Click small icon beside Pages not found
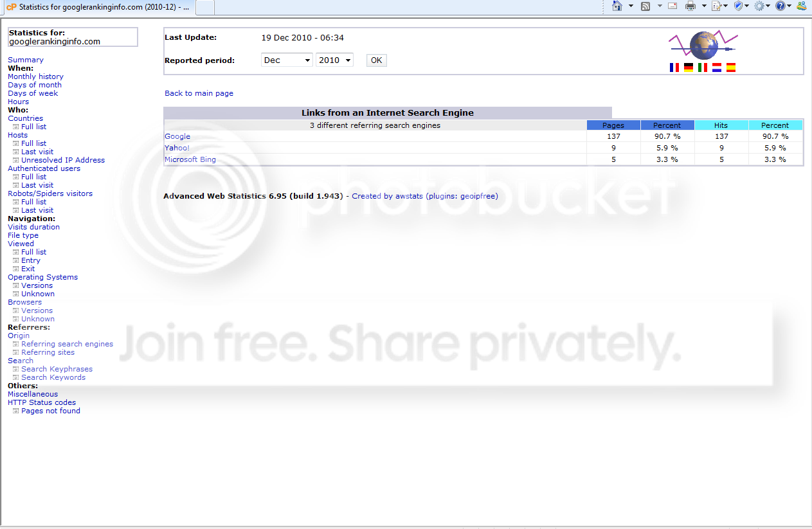Screen dimensions: 812x529 [x=16, y=411]
